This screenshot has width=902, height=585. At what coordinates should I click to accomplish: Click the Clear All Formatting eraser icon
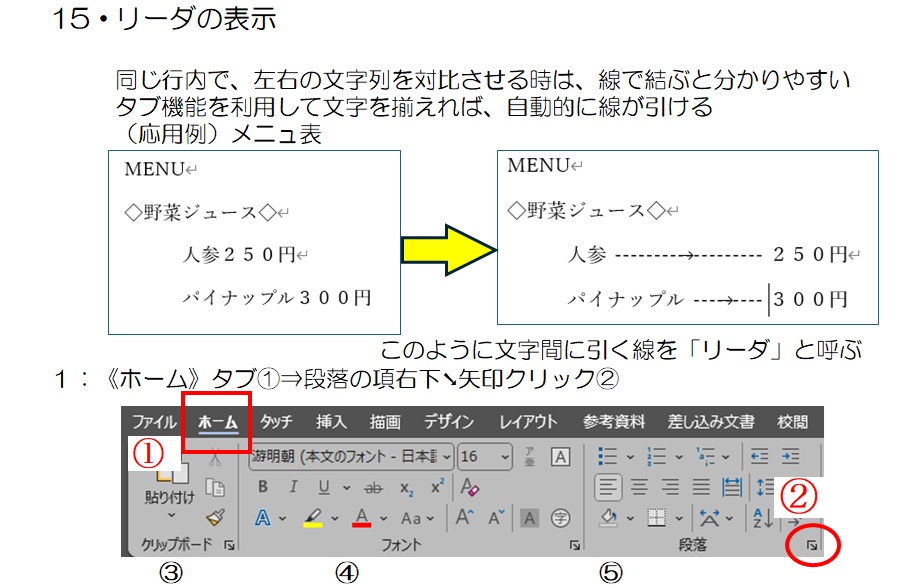click(469, 487)
